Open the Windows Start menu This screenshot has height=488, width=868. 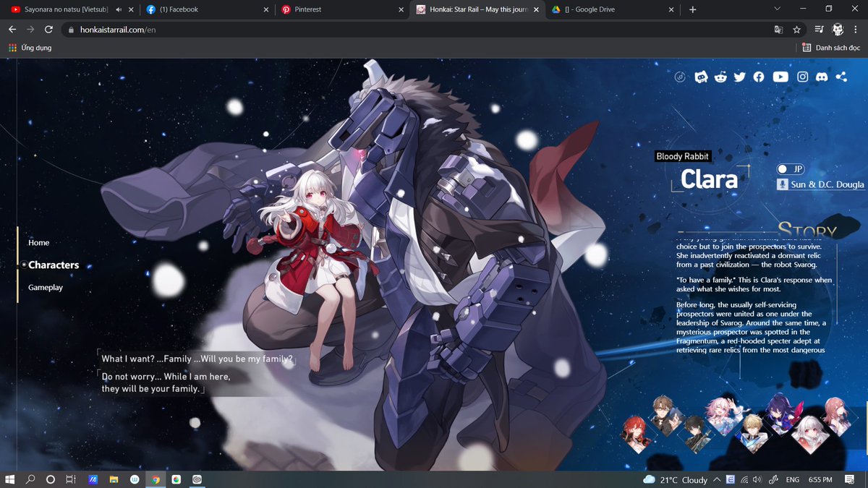point(11,479)
